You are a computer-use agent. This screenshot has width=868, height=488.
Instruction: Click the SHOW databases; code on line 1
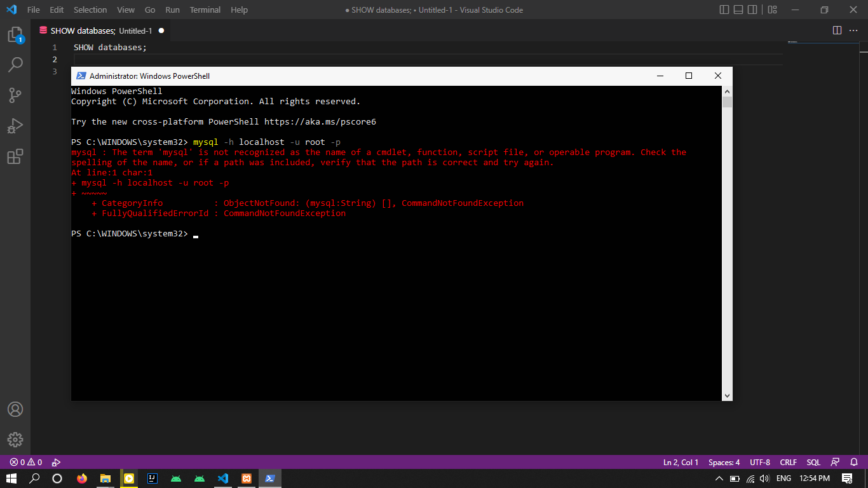[110, 48]
